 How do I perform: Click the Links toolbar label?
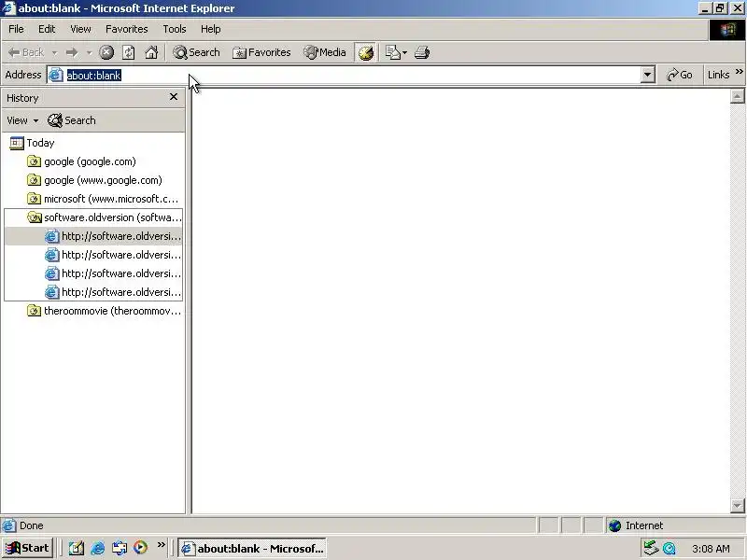(718, 75)
